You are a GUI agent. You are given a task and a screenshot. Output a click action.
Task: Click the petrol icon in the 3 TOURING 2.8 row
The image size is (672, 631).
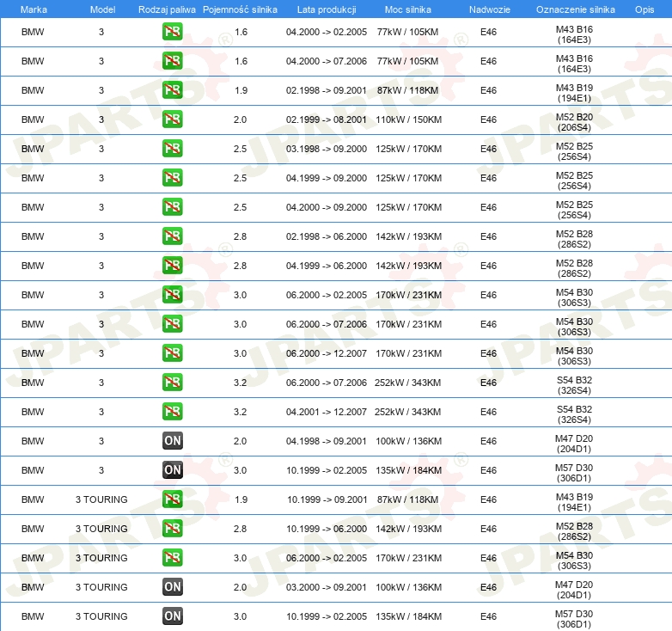coord(172,529)
